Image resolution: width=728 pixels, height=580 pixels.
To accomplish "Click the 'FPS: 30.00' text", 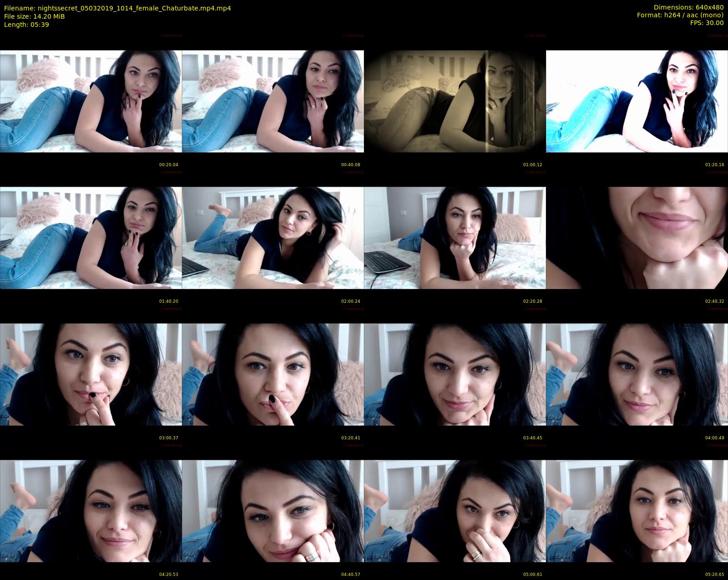I will click(707, 23).
